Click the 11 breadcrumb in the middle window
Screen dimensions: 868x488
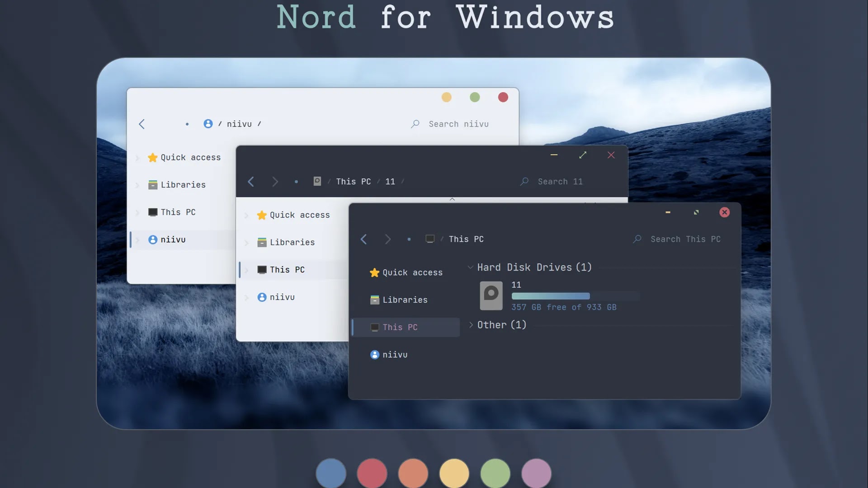click(390, 181)
